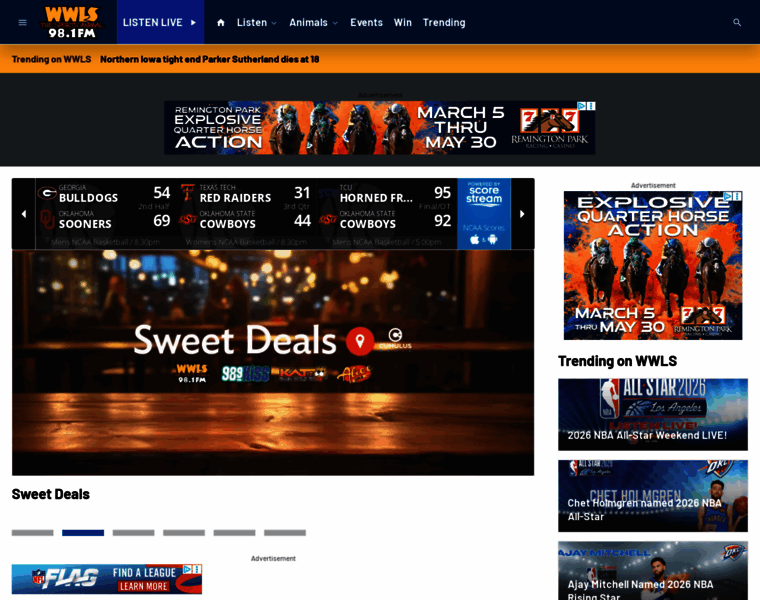Click the map pin in Sweet Deals banner
The width and height of the screenshot is (760, 600).
click(x=360, y=341)
